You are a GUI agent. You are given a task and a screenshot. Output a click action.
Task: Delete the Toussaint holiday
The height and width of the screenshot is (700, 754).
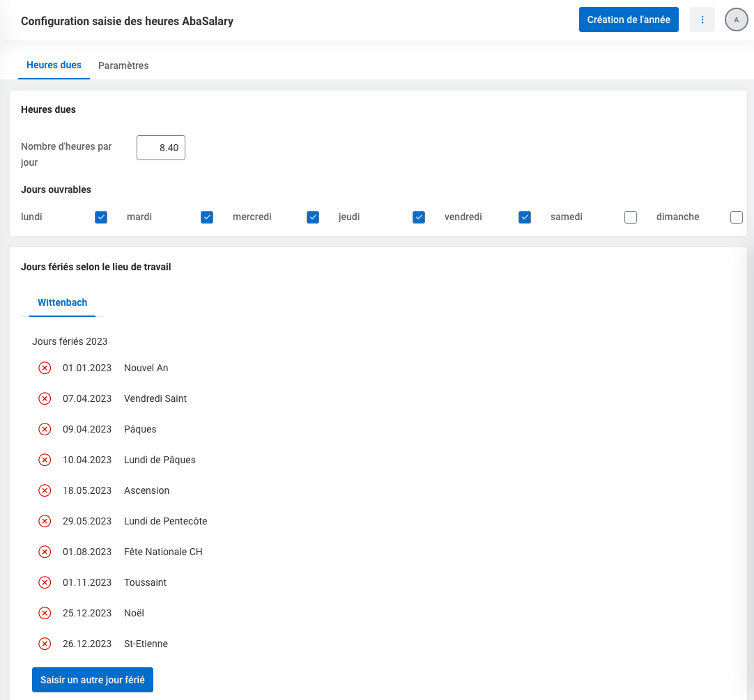[x=45, y=582]
